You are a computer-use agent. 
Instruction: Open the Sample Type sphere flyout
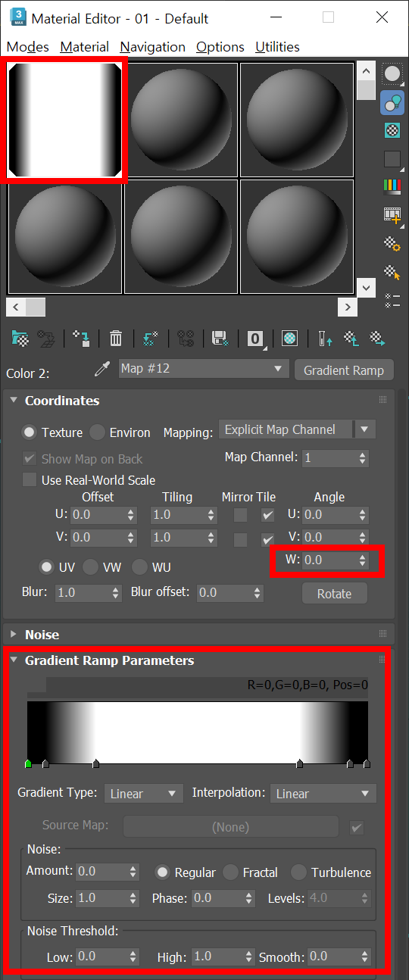[392, 74]
